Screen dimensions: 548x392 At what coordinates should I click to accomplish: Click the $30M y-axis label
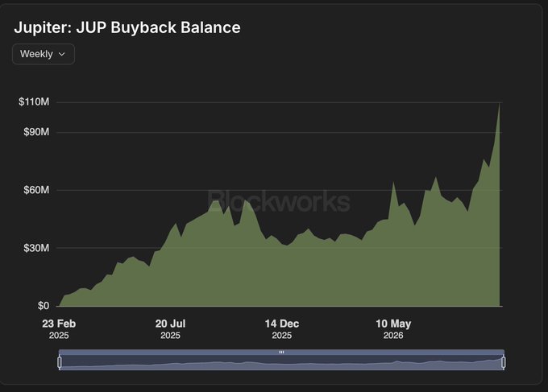(x=36, y=248)
